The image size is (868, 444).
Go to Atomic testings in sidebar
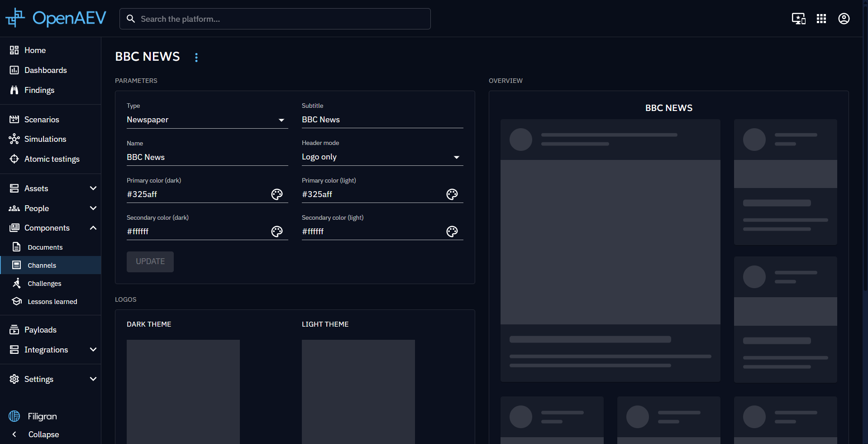point(52,159)
